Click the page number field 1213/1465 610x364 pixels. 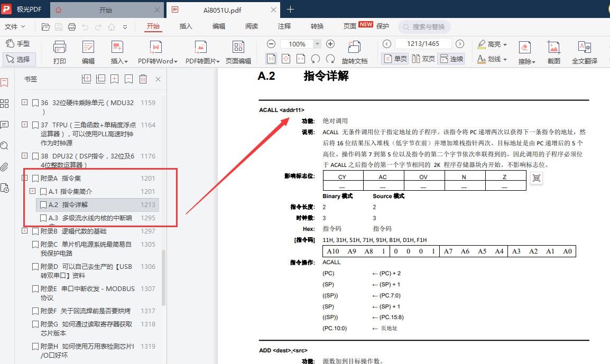coord(423,43)
